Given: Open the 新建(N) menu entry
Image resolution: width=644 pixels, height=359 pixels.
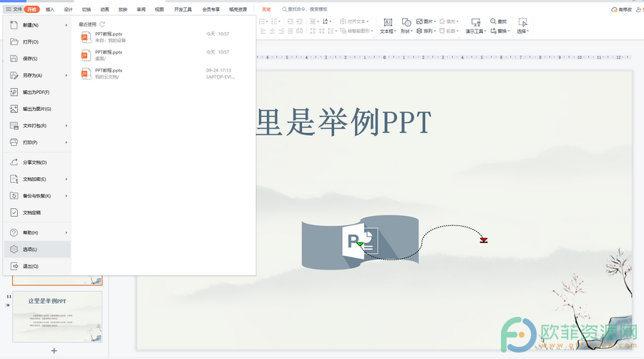Looking at the screenshot, I should [x=37, y=25].
